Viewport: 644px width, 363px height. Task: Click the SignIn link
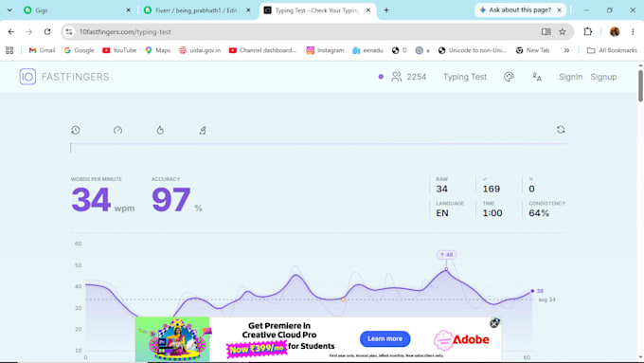[570, 77]
